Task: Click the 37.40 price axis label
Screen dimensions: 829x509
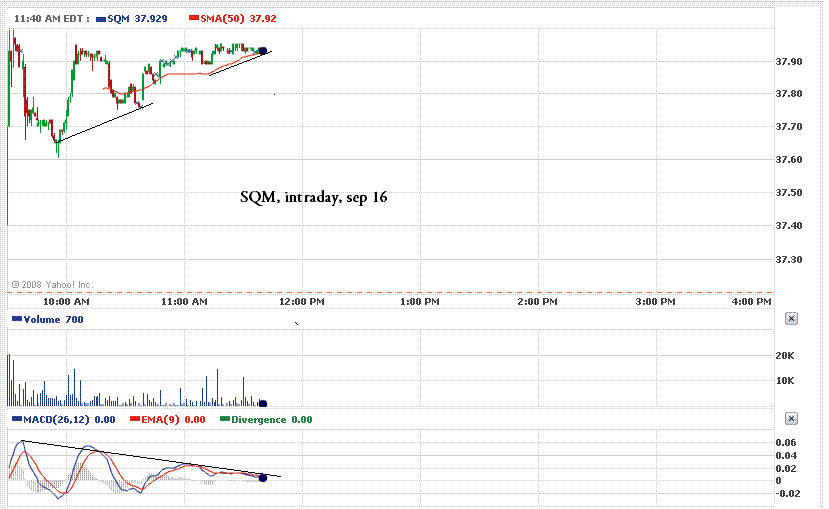Action: click(x=789, y=226)
